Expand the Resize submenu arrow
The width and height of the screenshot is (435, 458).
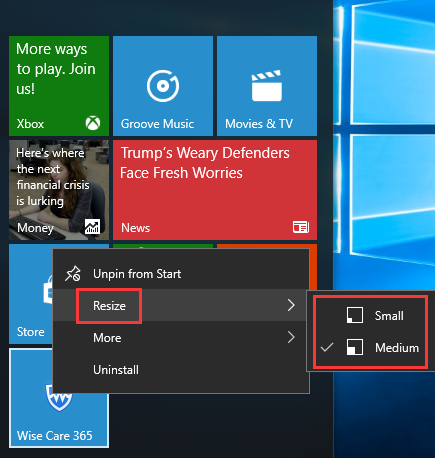point(291,305)
